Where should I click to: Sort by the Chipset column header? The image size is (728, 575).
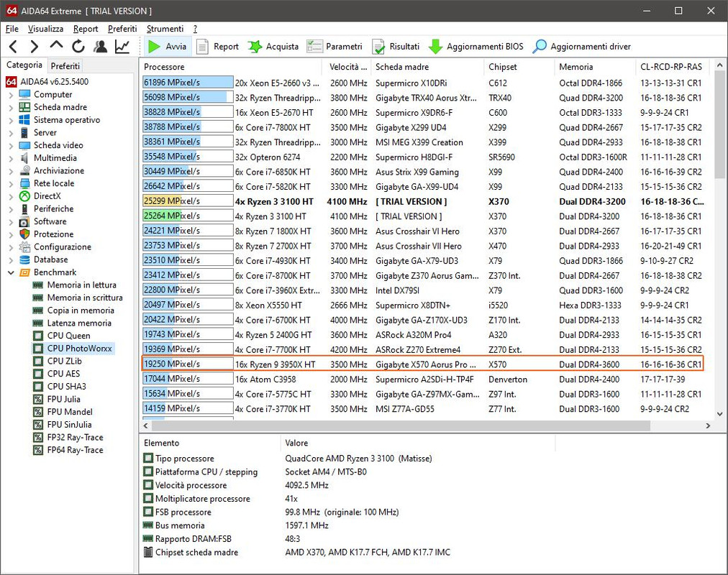[519, 67]
